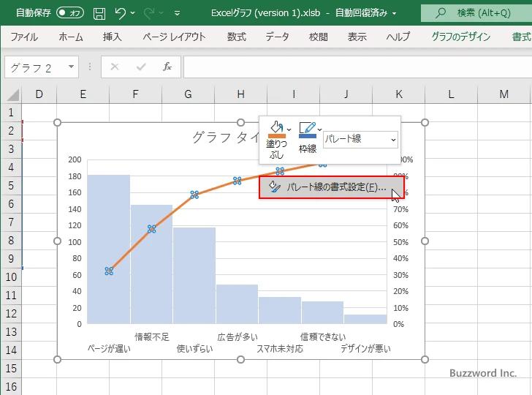This screenshot has height=395, width=532.
Task: Select column E header
Action: pos(83,94)
